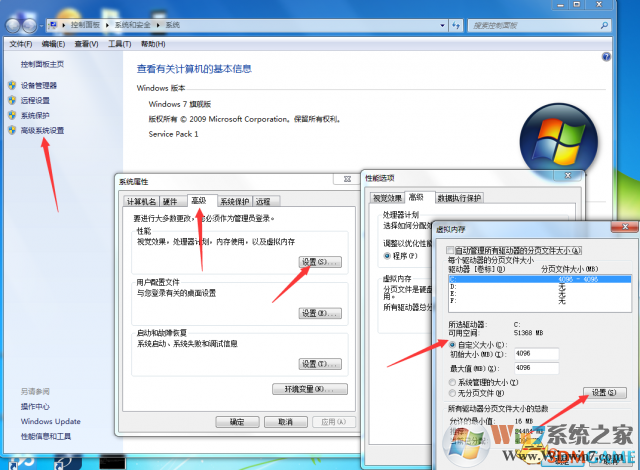Click 取消 in 系统属性 dialog
Screen dimensions: 640x470
(286, 422)
